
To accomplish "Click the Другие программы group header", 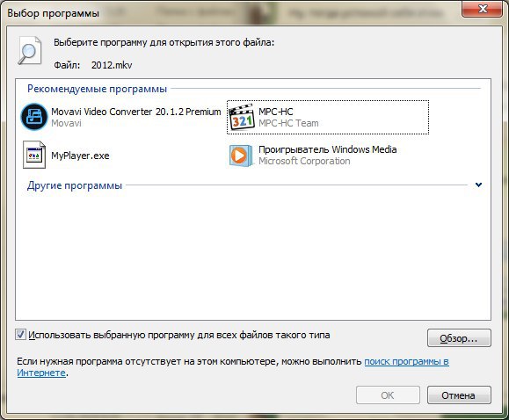I will click(x=75, y=185).
